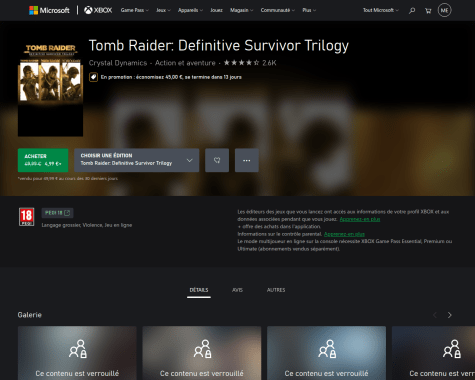The width and height of the screenshot is (475, 380).
Task: Click the Langage grossier, Violence descriptors text
Action: pos(87,225)
